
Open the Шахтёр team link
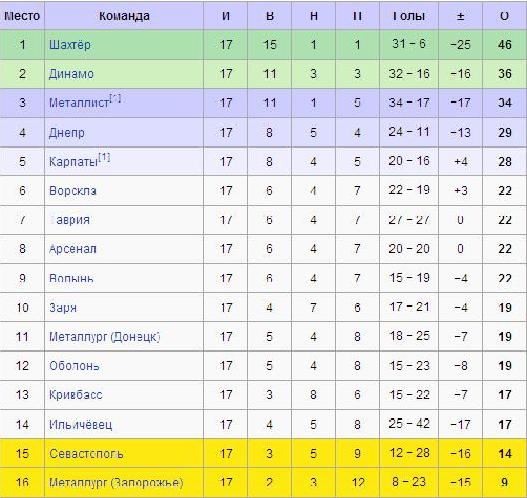70,45
